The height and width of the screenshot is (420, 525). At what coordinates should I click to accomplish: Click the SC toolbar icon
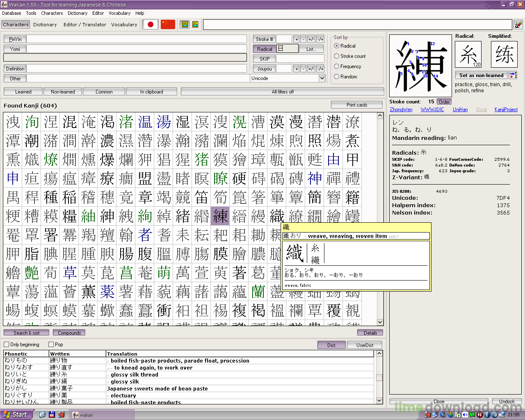tap(195, 25)
